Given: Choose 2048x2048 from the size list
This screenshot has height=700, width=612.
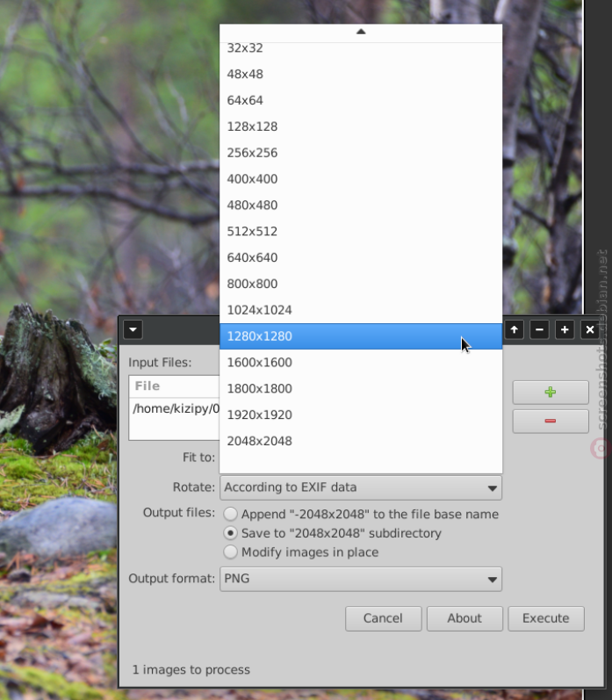Looking at the screenshot, I should point(361,441).
